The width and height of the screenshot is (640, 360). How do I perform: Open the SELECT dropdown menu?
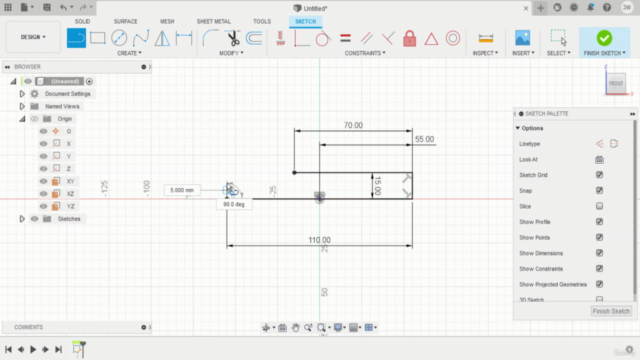click(559, 53)
